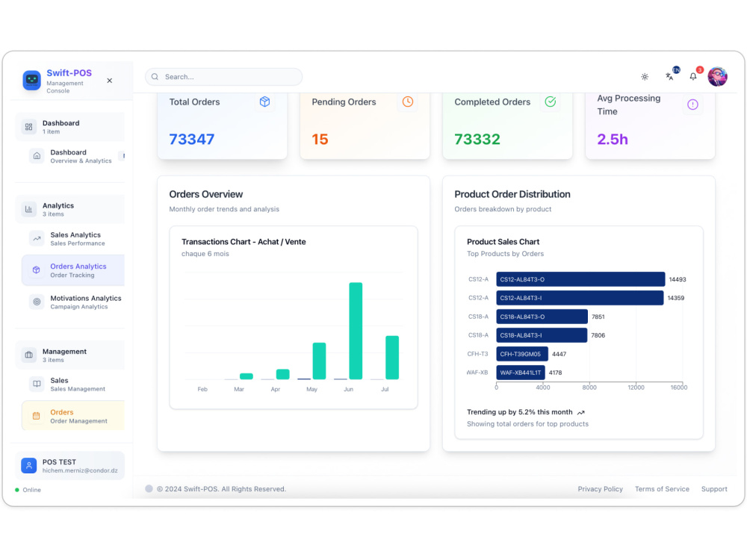Click the Jul bar in Transactions Chart
Viewport: 747px width, 560px height.
click(392, 358)
